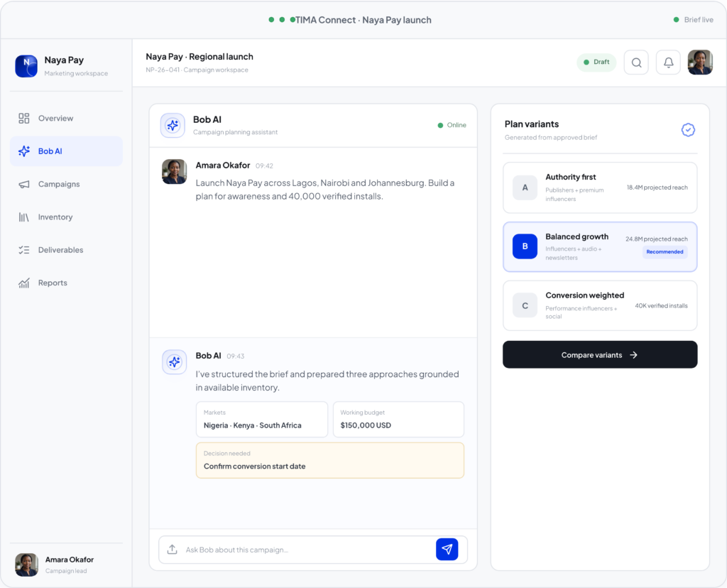This screenshot has width=727, height=588.
Task: Click the letter C badge of Conversion weighted
Action: (525, 305)
